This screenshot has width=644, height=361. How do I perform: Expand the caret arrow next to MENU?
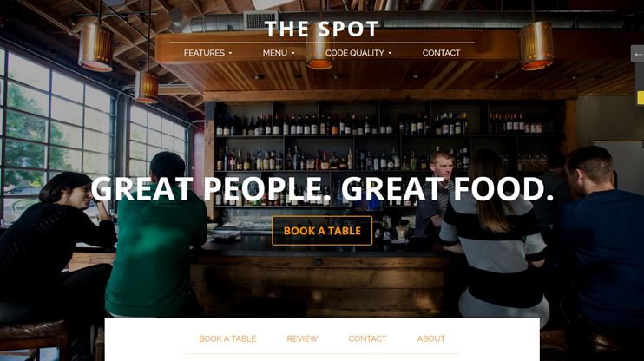(293, 54)
